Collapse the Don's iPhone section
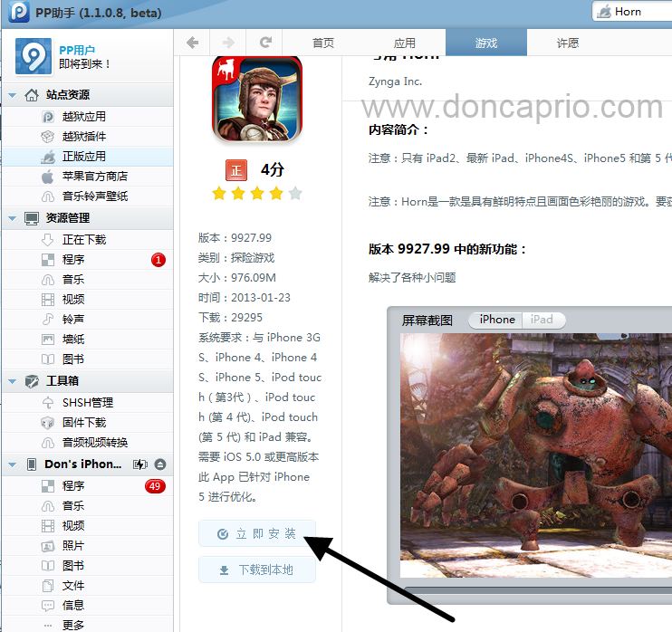The height and width of the screenshot is (632, 672). point(13,464)
